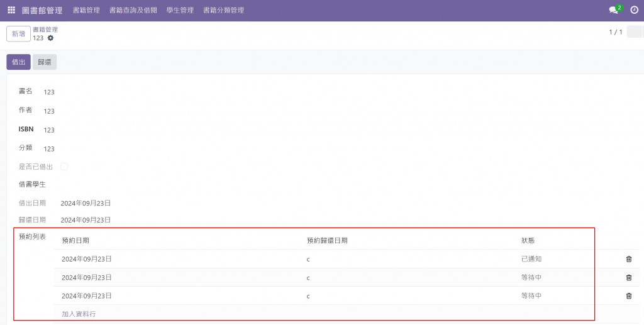Click the 預約日期 column header

click(x=75, y=241)
